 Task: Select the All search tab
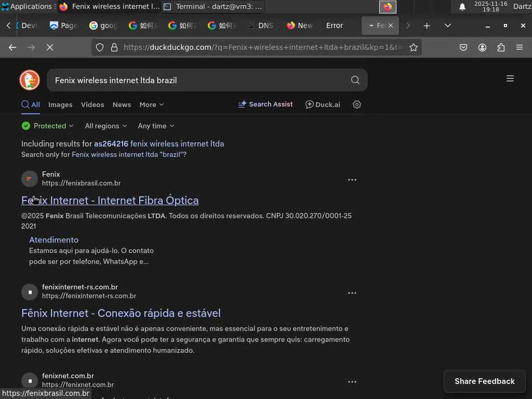click(x=31, y=105)
